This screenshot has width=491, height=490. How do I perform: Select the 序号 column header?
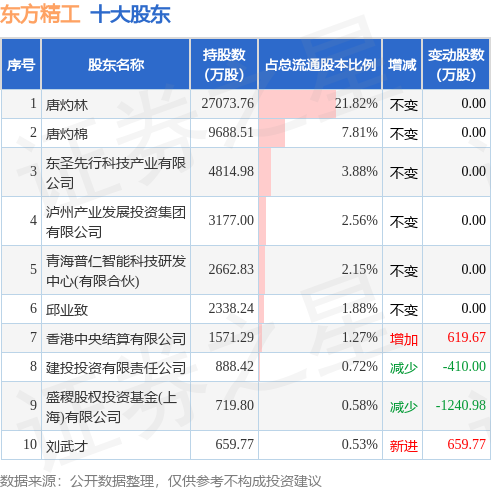click(x=21, y=64)
